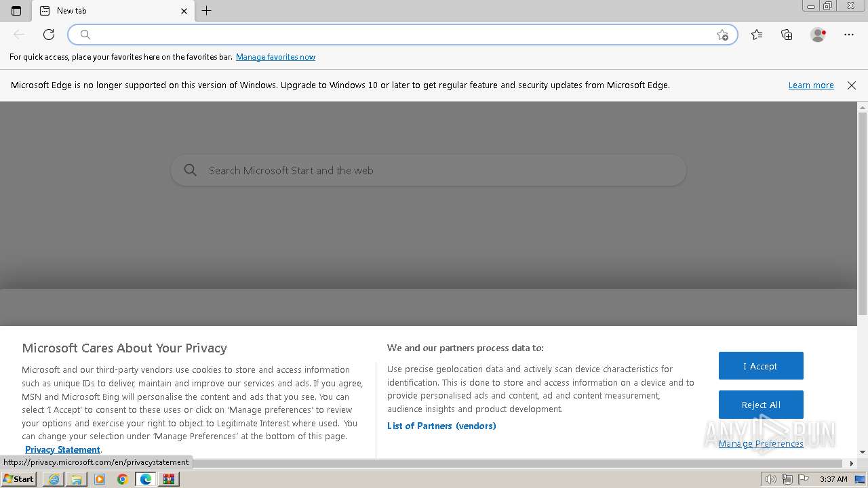Open File Explorer from taskbar
Screen dimensions: 868x488
pyautogui.click(x=77, y=479)
